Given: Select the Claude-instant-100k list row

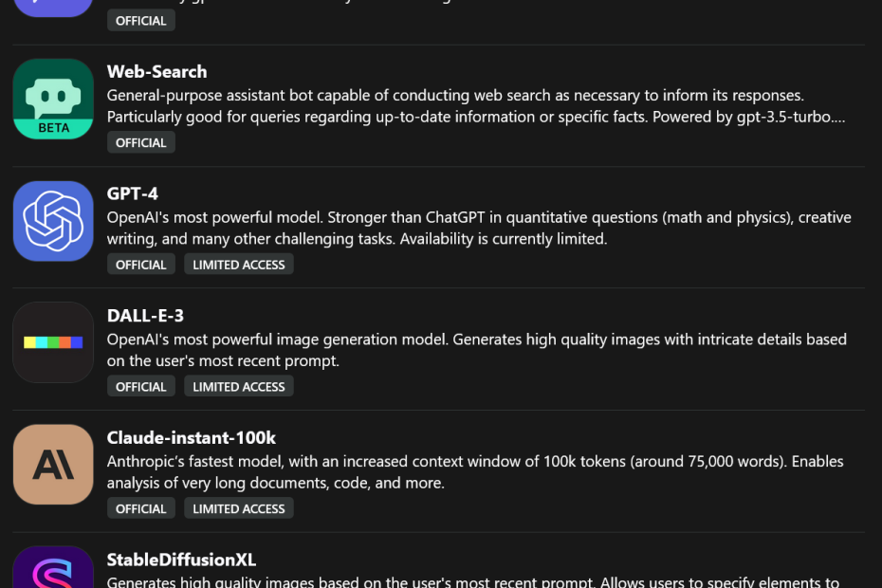Looking at the screenshot, I should coord(191,437).
